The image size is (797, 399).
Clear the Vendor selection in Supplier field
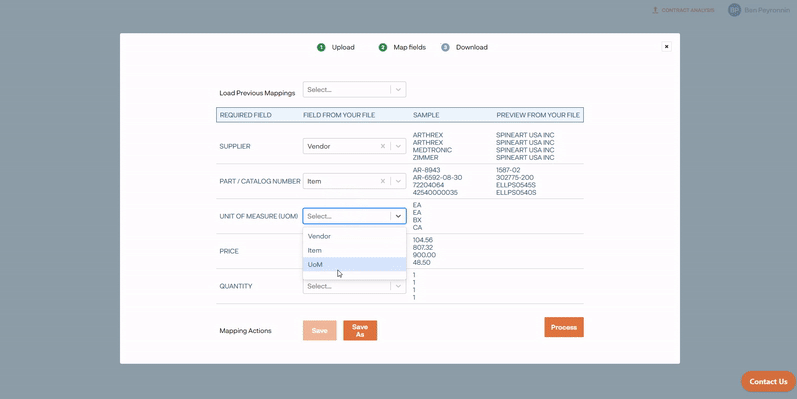pyautogui.click(x=383, y=146)
